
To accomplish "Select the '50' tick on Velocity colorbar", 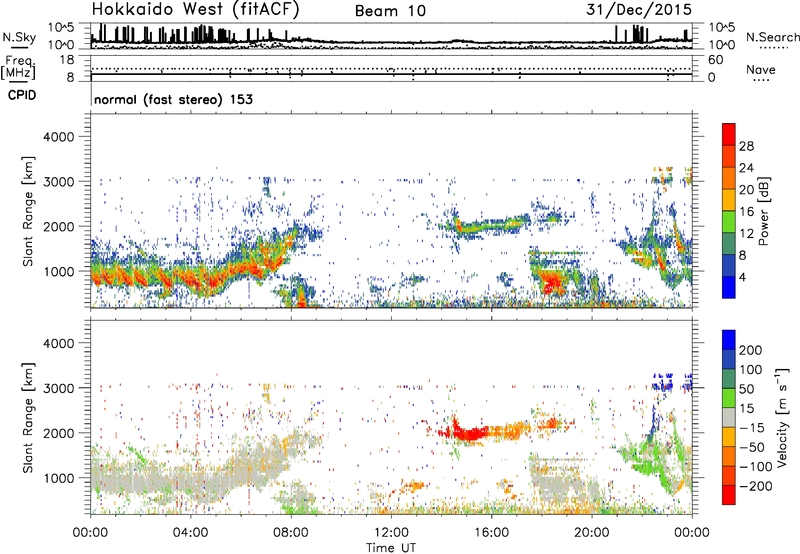I will tap(746, 389).
